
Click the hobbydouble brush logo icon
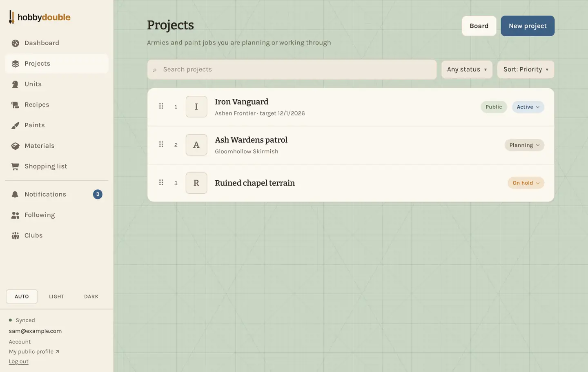click(12, 17)
